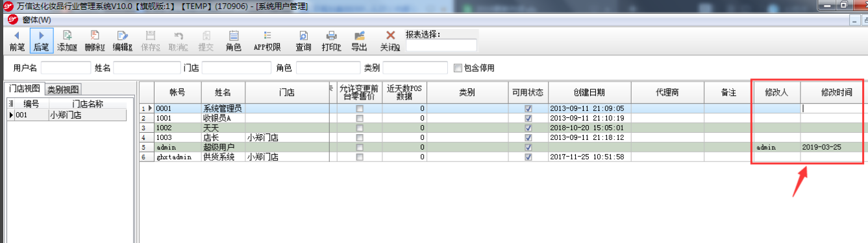Add a new user with 添加
The height and width of the screenshot is (243, 868).
tap(67, 40)
